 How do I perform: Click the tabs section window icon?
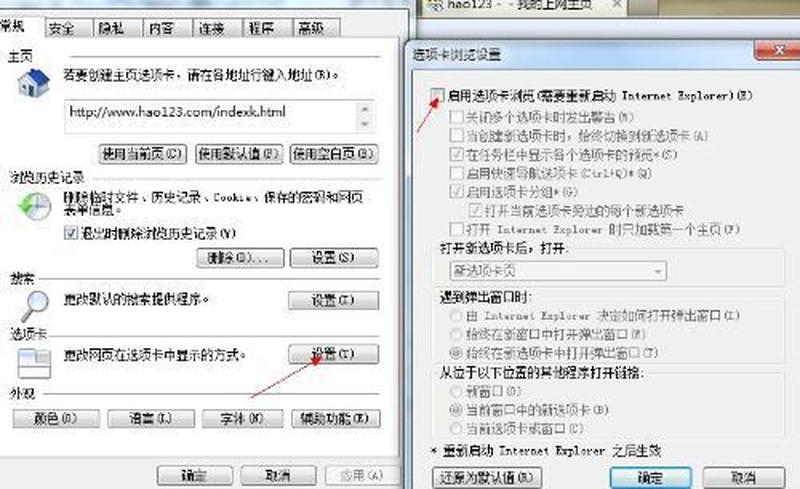34,363
